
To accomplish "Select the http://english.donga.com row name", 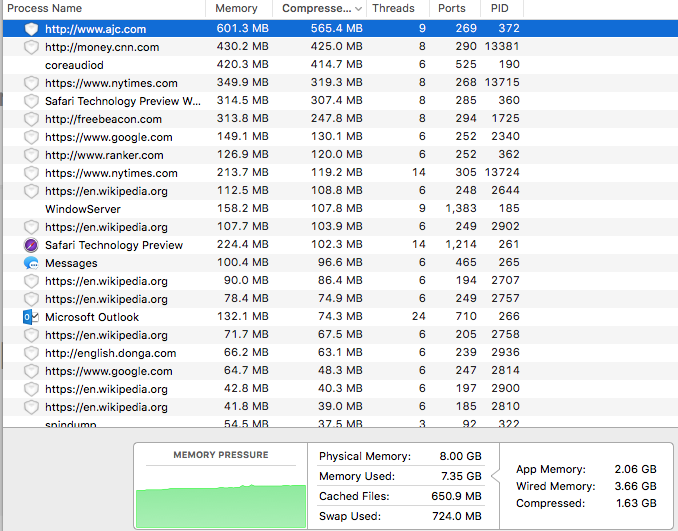I will click(x=110, y=353).
